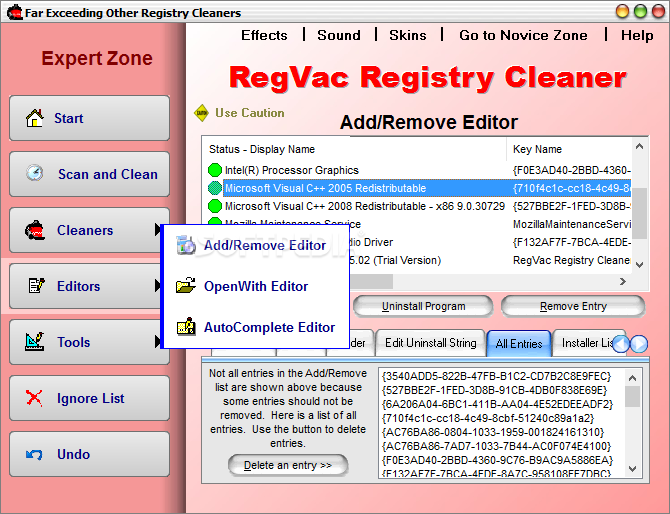Click the AutoComplete Editor icon

[186, 326]
